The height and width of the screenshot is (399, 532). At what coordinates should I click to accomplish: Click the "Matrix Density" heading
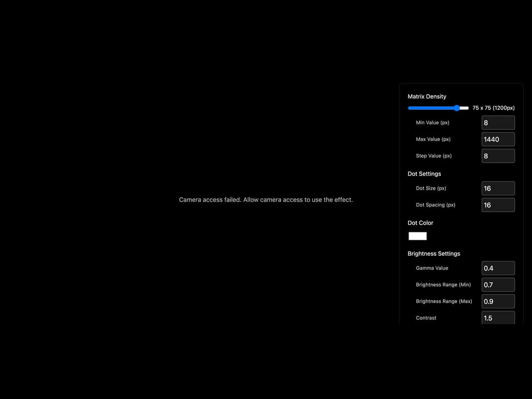(x=427, y=97)
